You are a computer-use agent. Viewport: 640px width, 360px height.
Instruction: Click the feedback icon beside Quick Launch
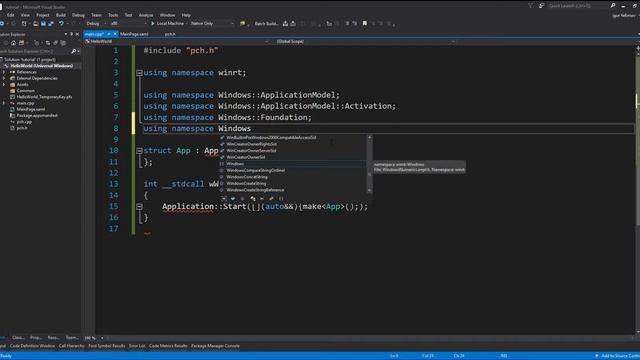coord(541,6)
